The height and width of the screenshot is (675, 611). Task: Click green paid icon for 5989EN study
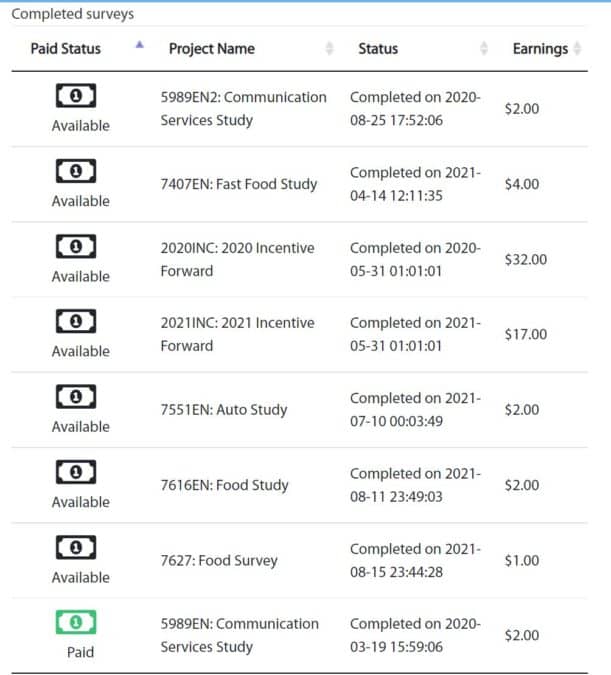[76, 622]
